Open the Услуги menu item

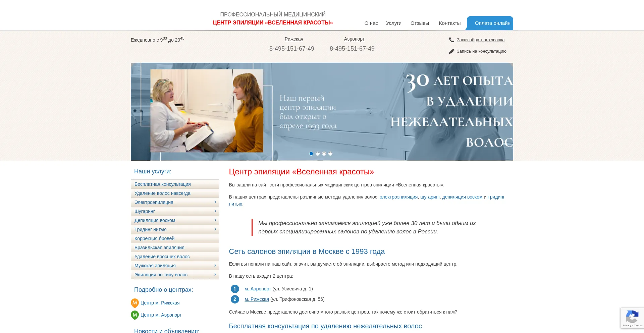393,23
